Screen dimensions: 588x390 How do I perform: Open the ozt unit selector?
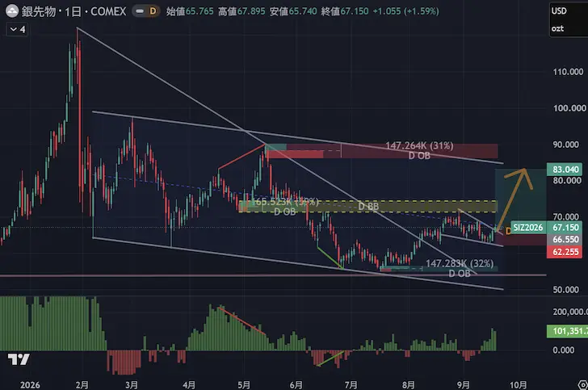(x=557, y=28)
